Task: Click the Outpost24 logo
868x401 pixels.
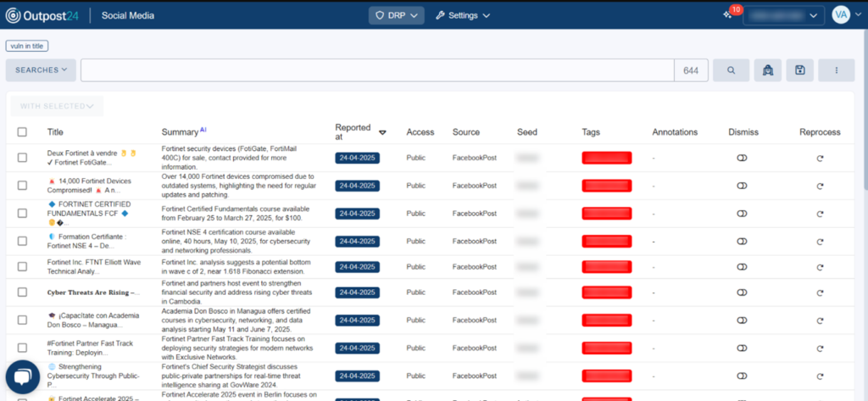Action: [44, 15]
